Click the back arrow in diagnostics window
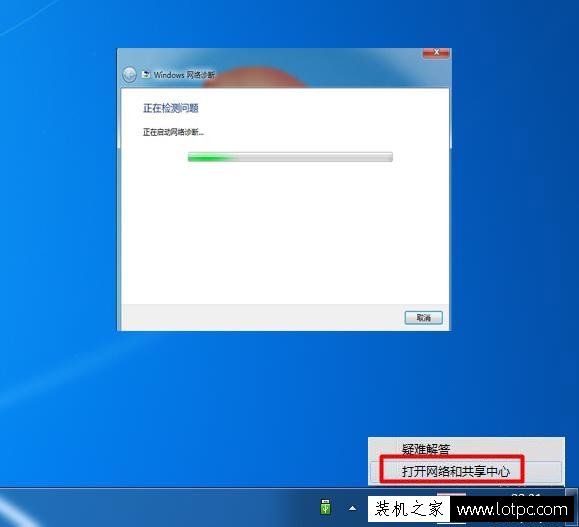579x527 pixels. point(130,75)
